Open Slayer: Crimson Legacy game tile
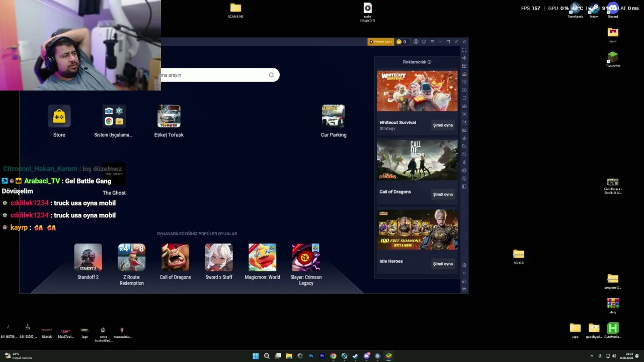Image resolution: width=644 pixels, height=362 pixels. click(306, 257)
